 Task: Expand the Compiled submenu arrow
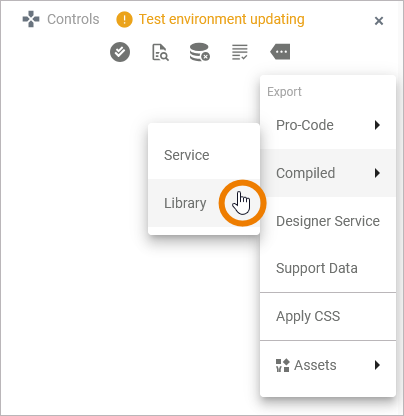click(377, 173)
